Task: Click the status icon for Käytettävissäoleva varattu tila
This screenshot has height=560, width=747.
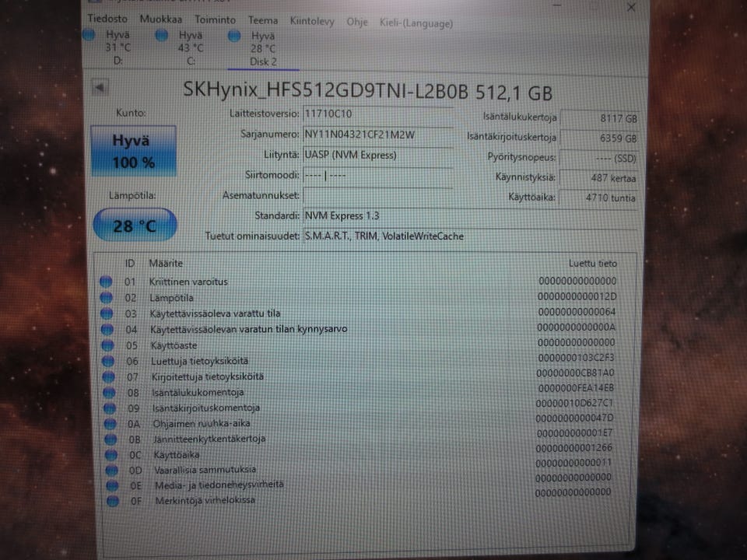Action: pyautogui.click(x=107, y=313)
